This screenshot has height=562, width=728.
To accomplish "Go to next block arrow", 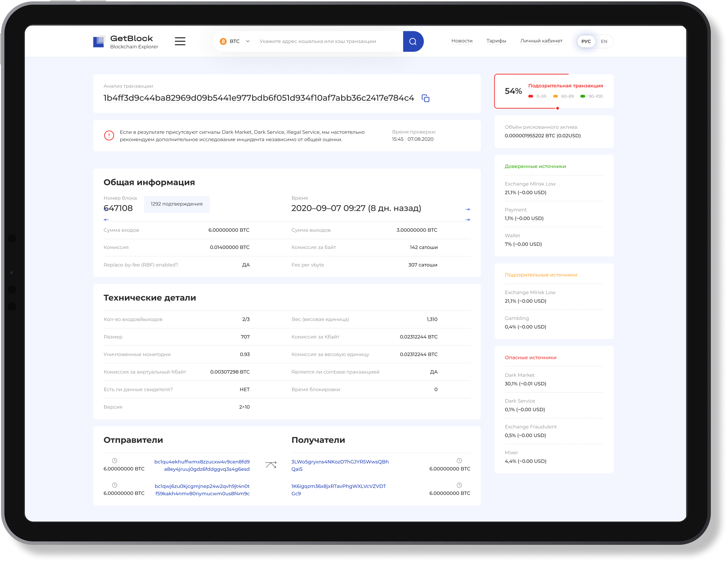I will click(x=468, y=220).
